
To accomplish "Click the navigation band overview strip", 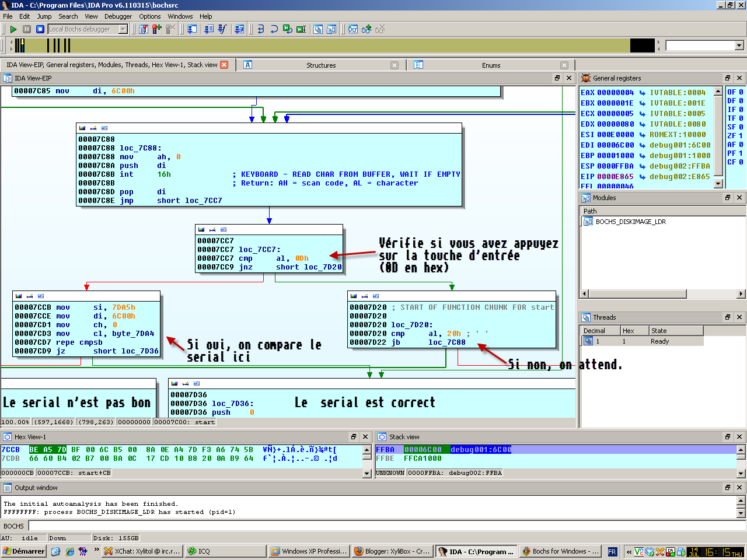I will [336, 45].
